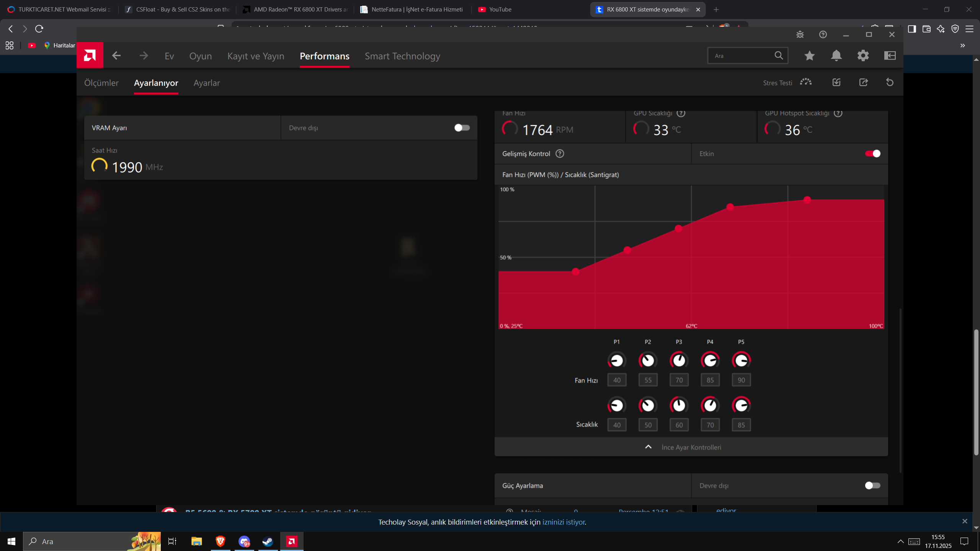Select the Ölçümler sub-tab
The height and width of the screenshot is (551, 980).
(x=101, y=83)
